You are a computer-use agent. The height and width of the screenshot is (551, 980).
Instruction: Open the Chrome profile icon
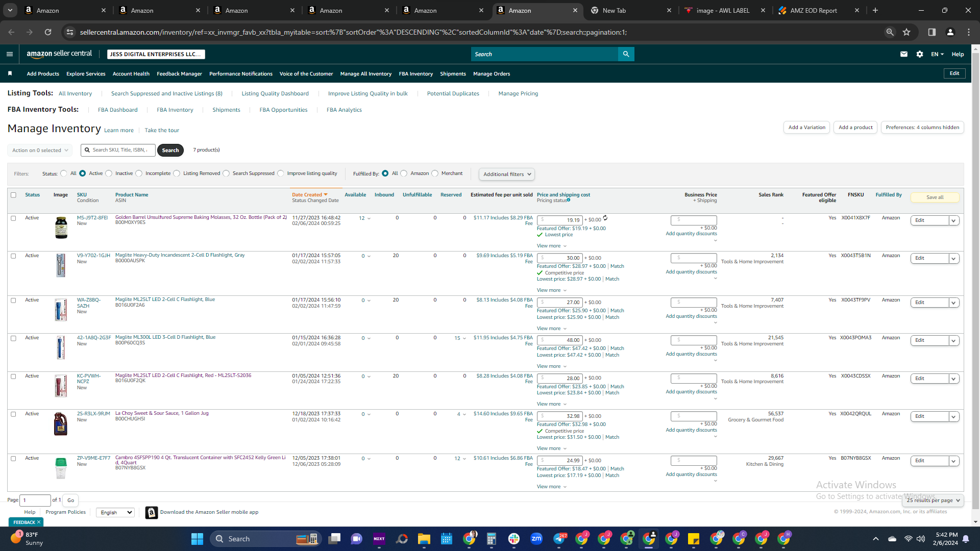950,32
